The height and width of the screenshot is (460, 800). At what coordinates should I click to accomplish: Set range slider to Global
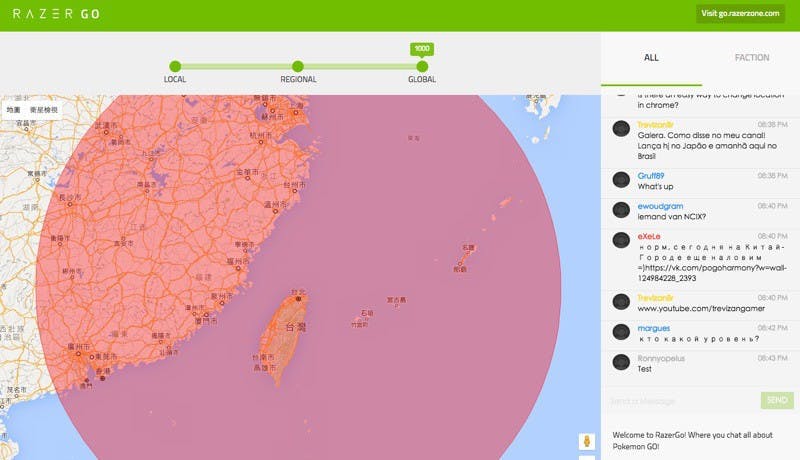click(x=422, y=66)
